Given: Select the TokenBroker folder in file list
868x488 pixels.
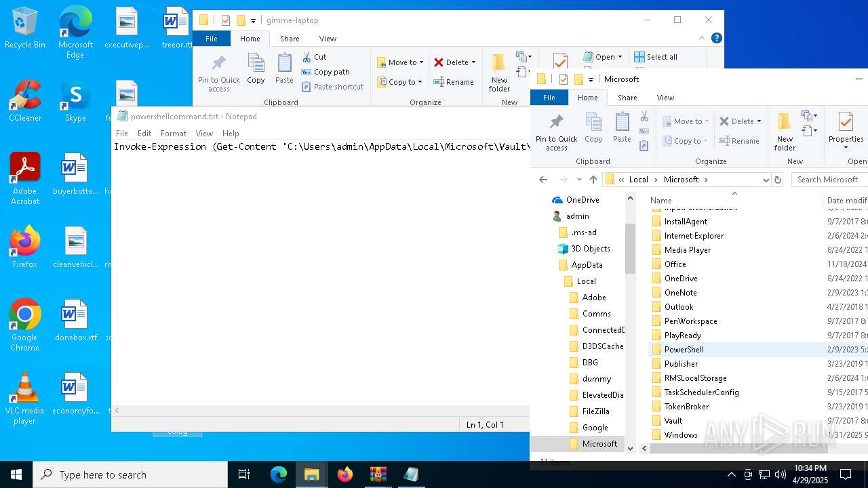Looking at the screenshot, I should (x=686, y=407).
